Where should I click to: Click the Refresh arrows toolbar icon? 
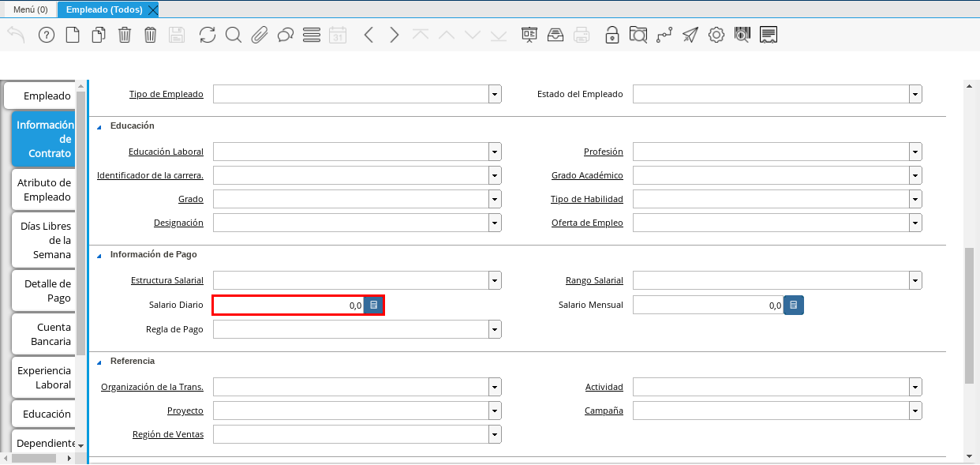pos(208,35)
